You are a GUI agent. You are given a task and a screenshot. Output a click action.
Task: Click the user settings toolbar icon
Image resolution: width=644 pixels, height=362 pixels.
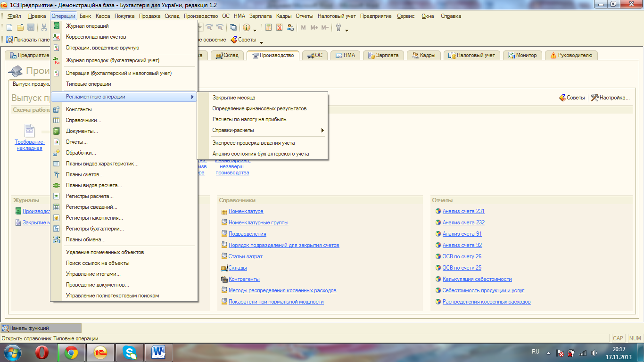(x=290, y=27)
